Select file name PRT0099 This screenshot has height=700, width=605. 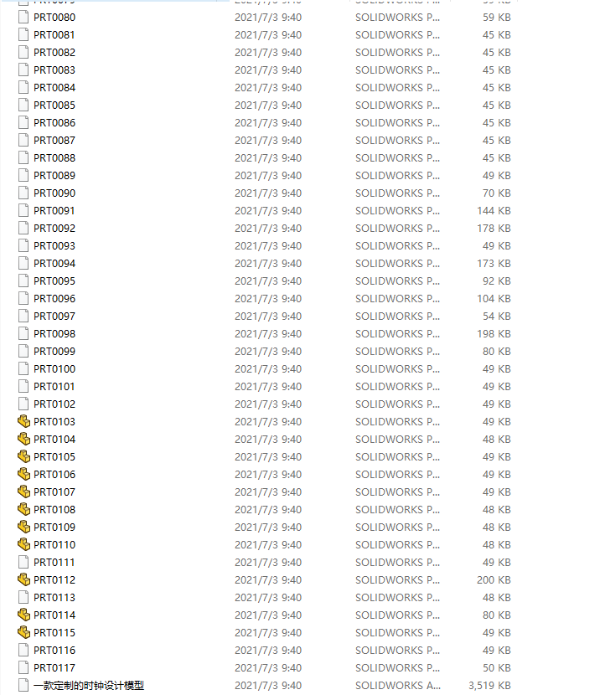pos(54,352)
